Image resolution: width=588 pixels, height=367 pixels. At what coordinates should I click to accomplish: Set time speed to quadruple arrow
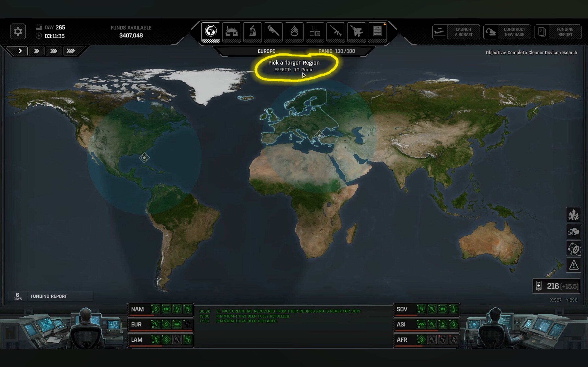click(71, 51)
